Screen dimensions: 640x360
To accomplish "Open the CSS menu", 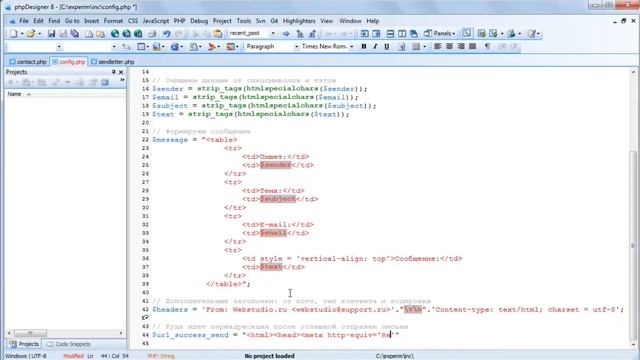I will [133, 21].
